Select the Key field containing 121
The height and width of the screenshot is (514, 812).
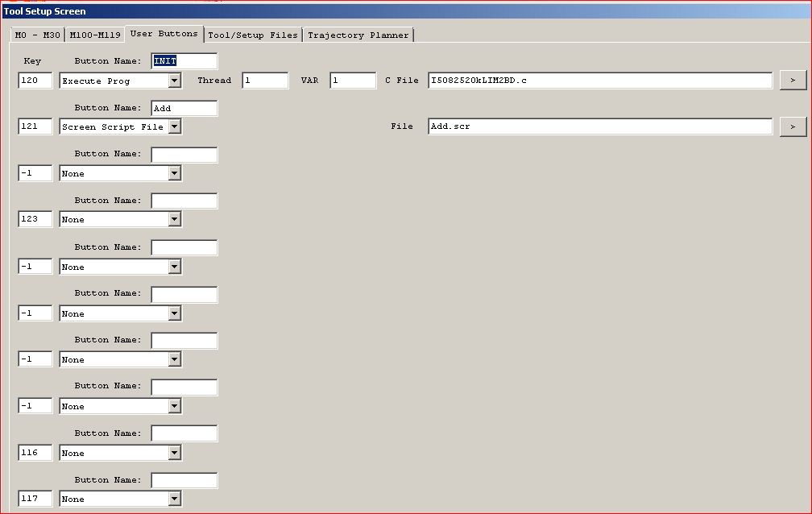tap(35, 126)
